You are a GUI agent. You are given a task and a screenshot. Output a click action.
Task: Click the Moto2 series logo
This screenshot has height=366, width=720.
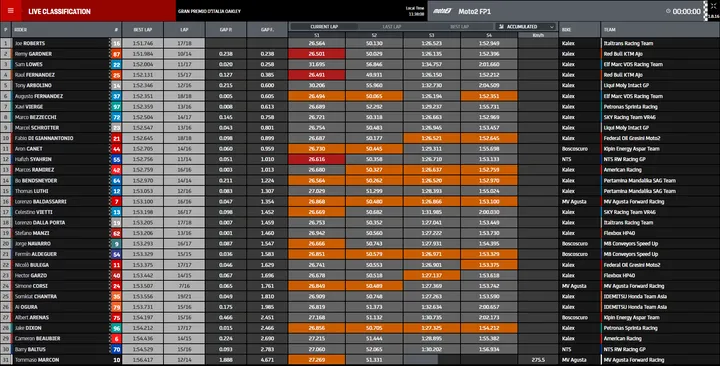pos(443,11)
